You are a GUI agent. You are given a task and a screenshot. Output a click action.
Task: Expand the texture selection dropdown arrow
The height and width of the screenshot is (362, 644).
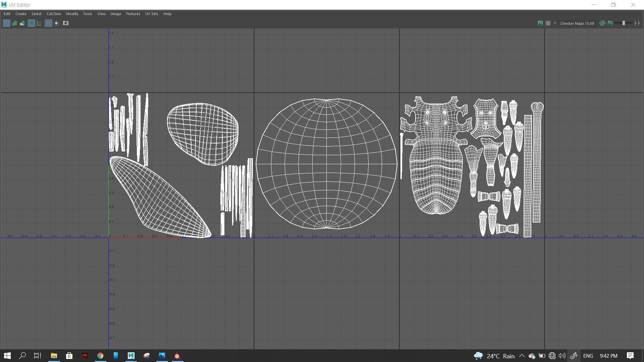tap(555, 23)
